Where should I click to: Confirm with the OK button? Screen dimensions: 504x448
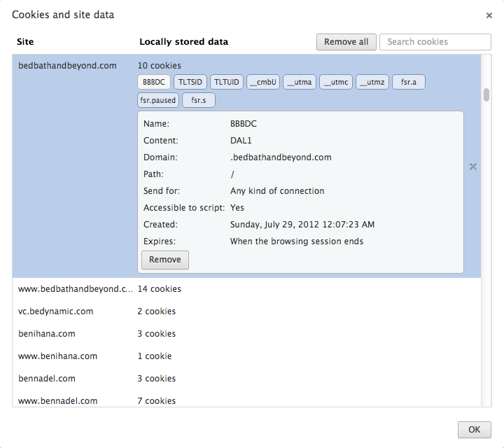(x=474, y=430)
